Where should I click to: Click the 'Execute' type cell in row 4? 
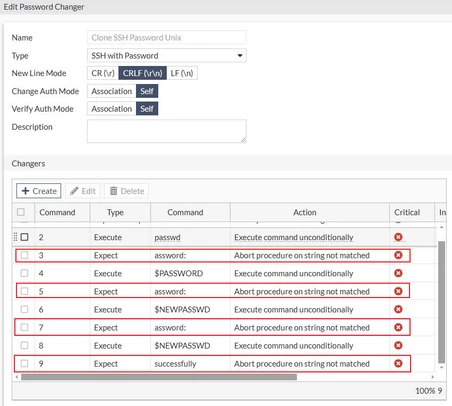point(108,273)
